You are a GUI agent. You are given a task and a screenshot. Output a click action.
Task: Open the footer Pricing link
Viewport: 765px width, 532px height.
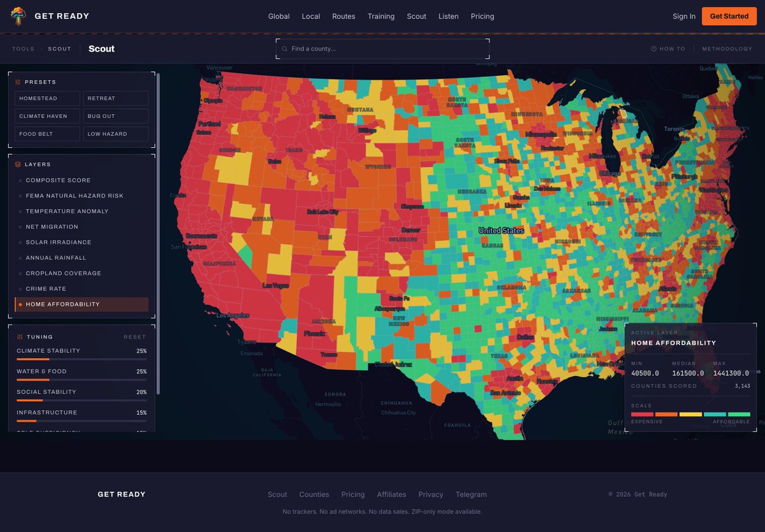(x=353, y=494)
